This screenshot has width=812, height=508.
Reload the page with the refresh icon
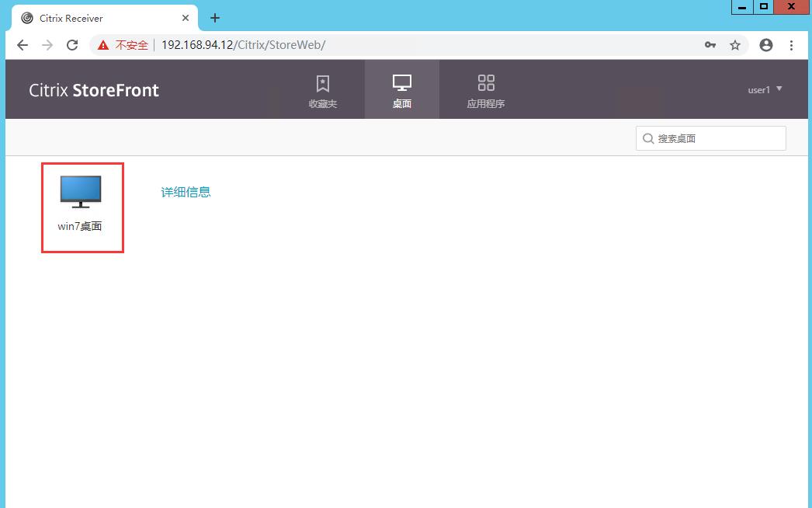(x=72, y=45)
